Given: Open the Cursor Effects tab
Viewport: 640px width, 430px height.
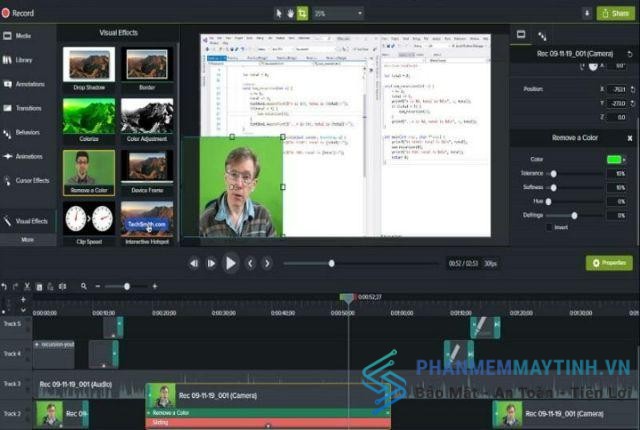Looking at the screenshot, I should (x=26, y=180).
